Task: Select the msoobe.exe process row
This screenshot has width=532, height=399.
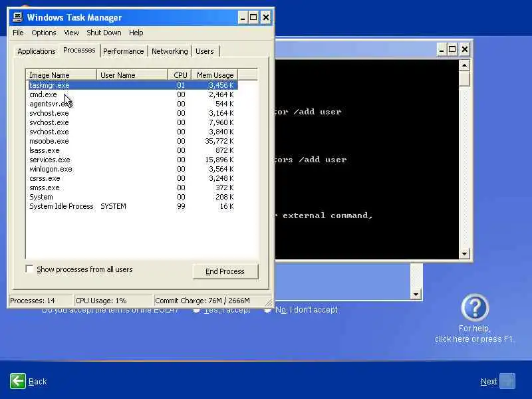Action: pos(132,141)
